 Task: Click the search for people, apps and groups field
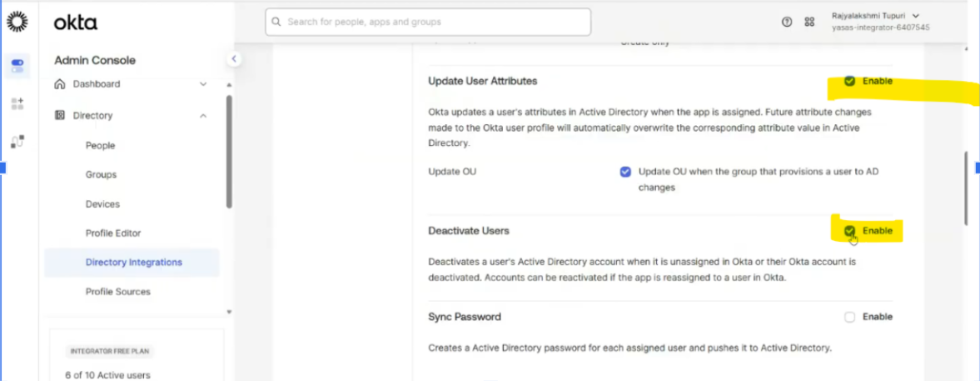click(x=428, y=23)
